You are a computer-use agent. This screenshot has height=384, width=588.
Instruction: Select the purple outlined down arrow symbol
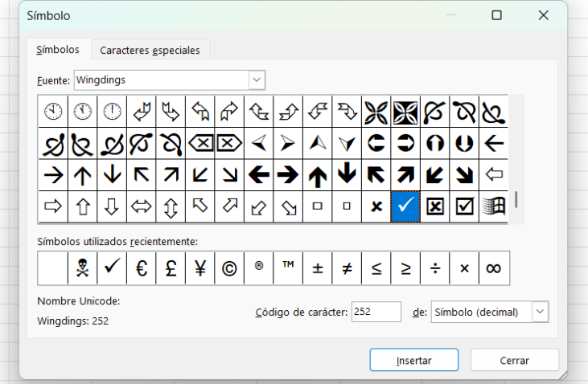point(112,206)
